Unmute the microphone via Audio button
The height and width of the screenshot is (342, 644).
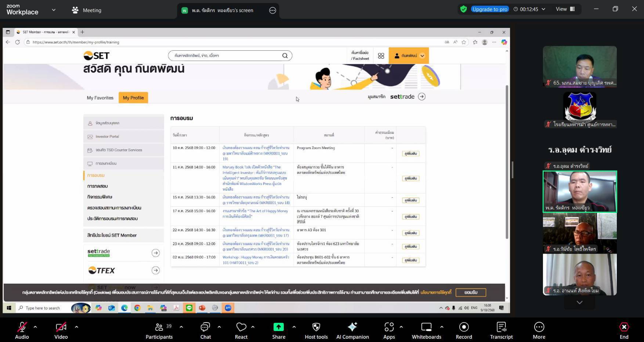[x=22, y=327]
